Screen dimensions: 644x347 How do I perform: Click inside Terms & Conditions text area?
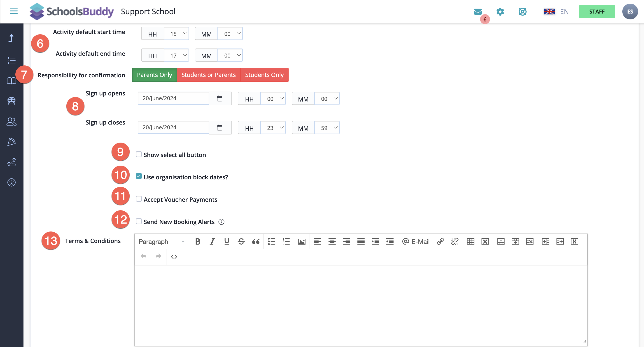pyautogui.click(x=361, y=298)
